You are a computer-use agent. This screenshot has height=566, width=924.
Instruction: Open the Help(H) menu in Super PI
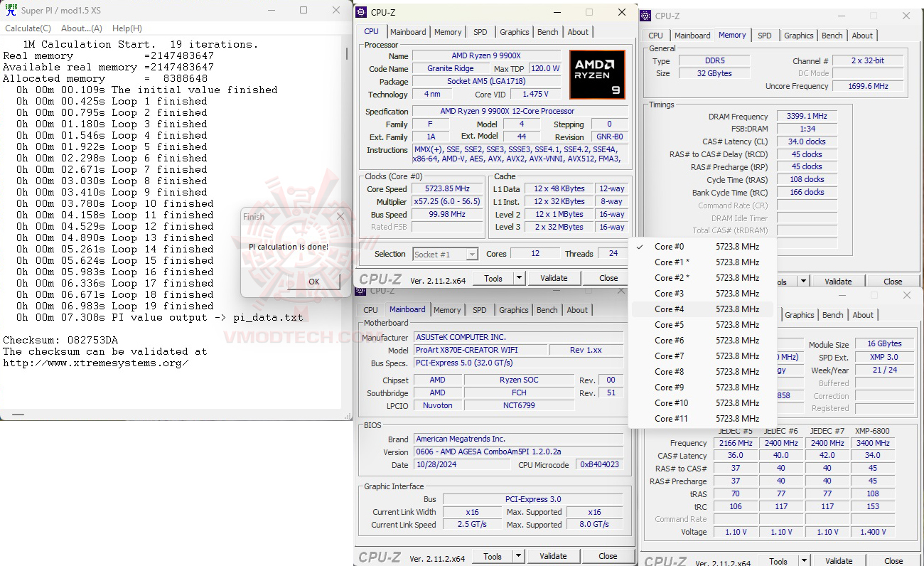coord(127,28)
